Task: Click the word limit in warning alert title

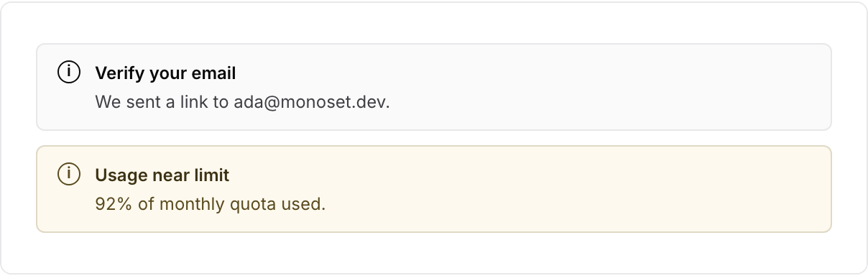Action: (x=215, y=175)
